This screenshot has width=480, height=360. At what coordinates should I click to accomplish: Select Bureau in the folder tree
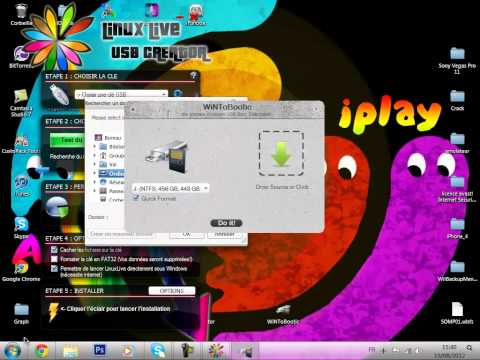(108, 137)
